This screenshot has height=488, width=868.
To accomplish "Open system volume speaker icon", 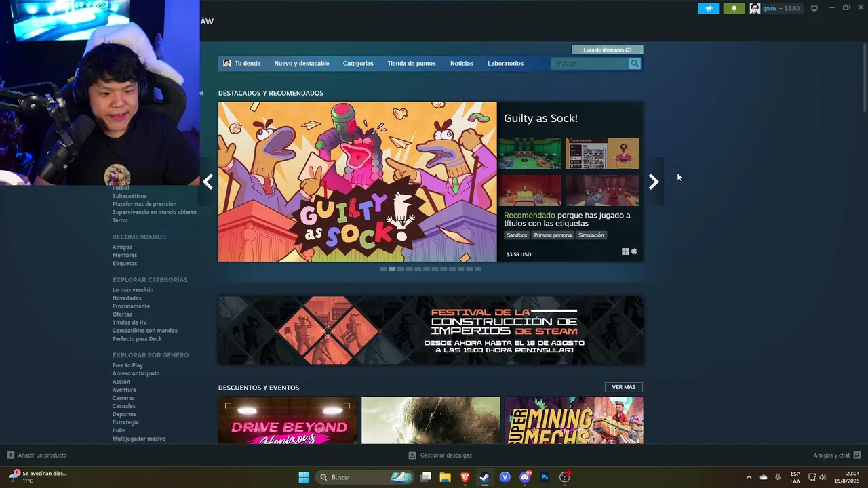I will tap(823, 477).
